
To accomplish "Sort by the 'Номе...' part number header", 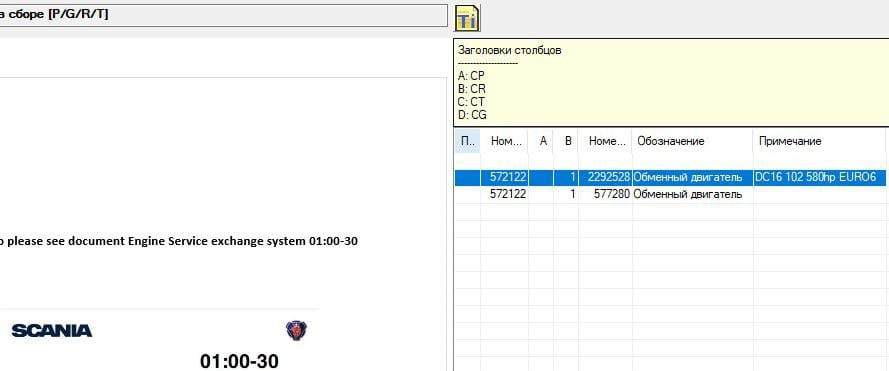I will coord(606,141).
